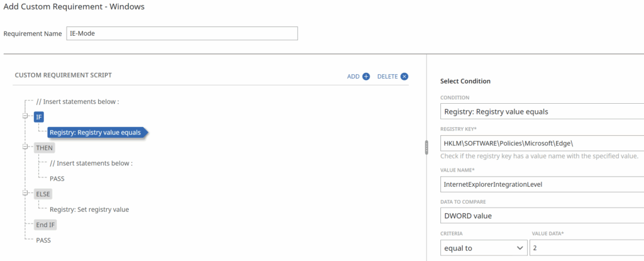Select the THEN statement node
The width and height of the screenshot is (644, 261).
(x=45, y=148)
